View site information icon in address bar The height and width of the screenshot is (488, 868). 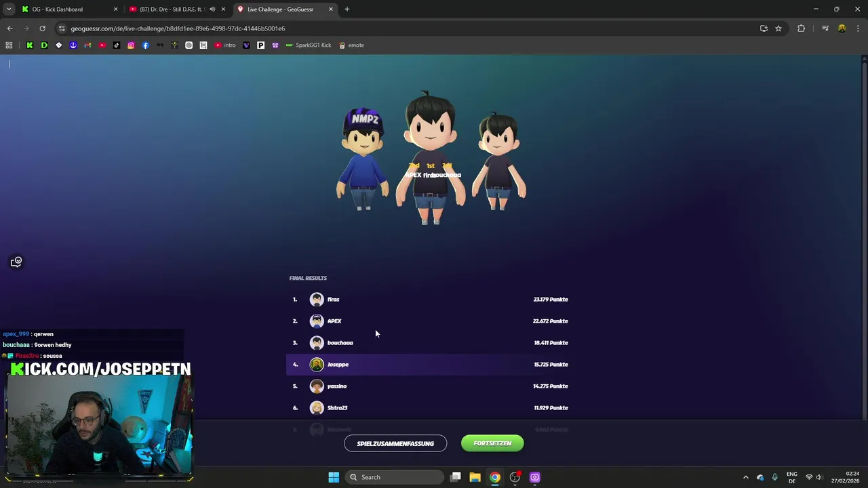click(62, 28)
